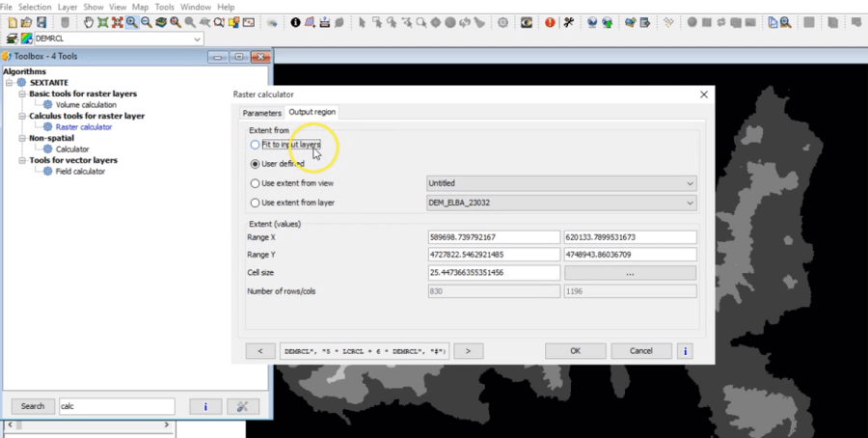Click the Cell size input field
868x438 pixels.
pyautogui.click(x=493, y=273)
